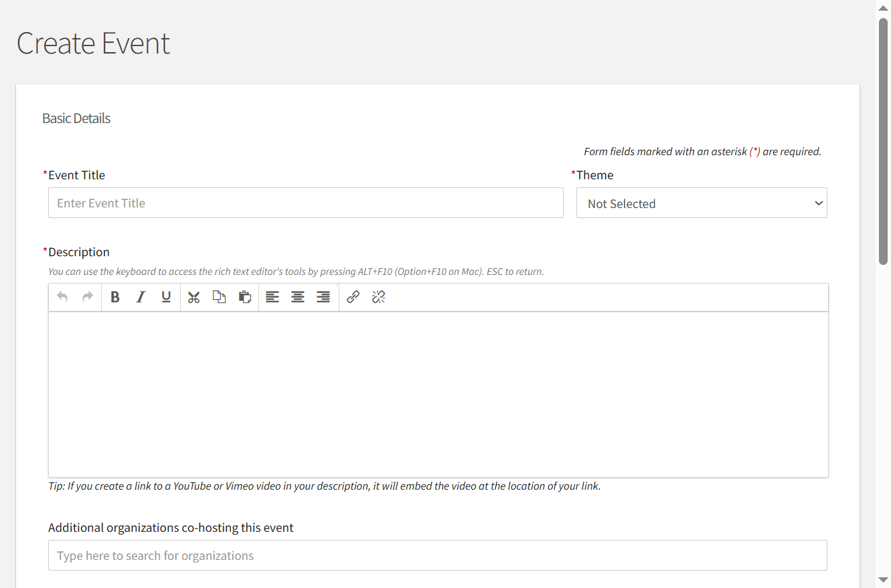Paste clipboard content into the editor

pos(245,297)
